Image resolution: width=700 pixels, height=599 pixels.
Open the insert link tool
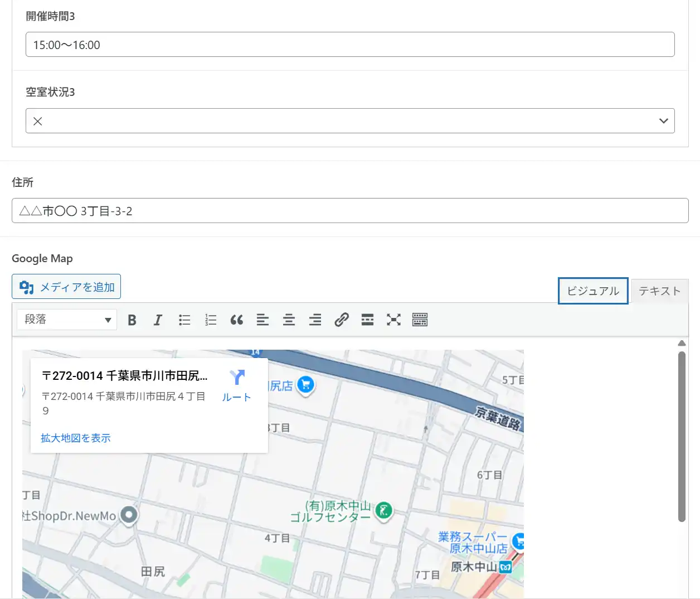click(x=341, y=320)
